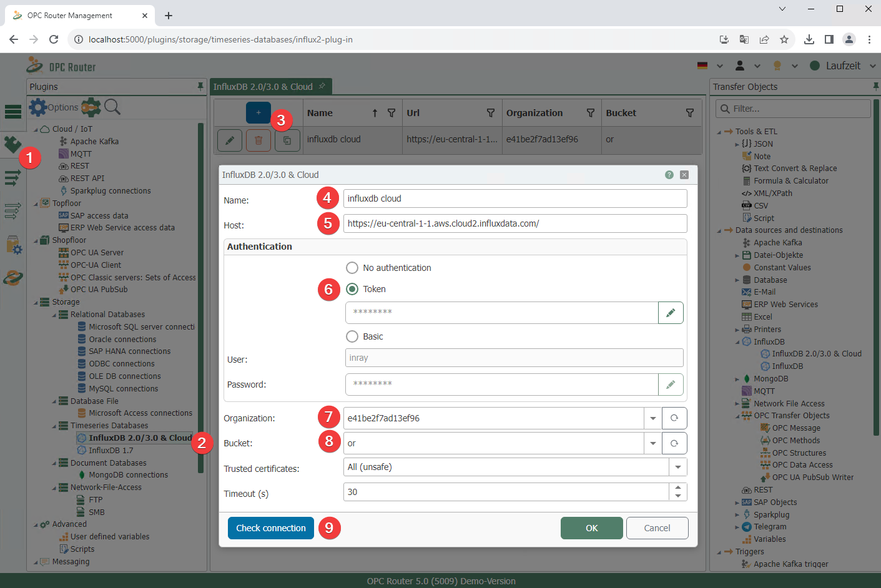Click the blue add connection plus button

(258, 113)
